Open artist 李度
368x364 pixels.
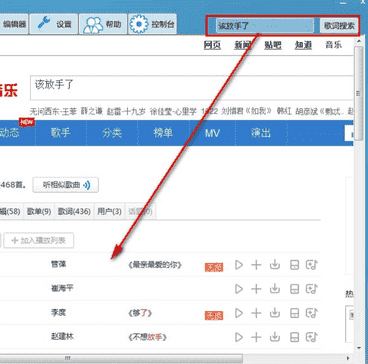59,312
